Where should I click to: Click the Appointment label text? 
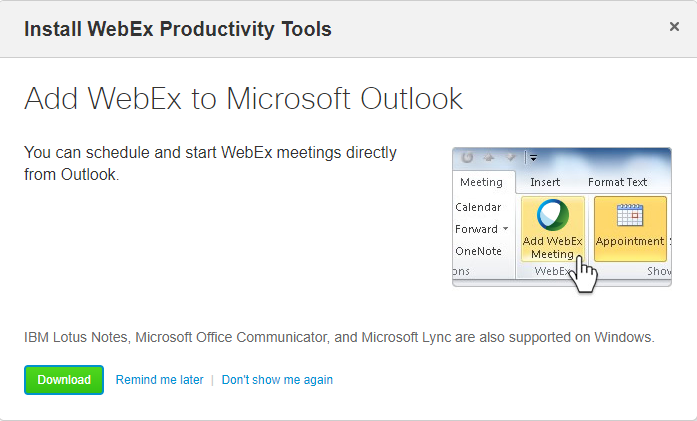pyautogui.click(x=629, y=241)
